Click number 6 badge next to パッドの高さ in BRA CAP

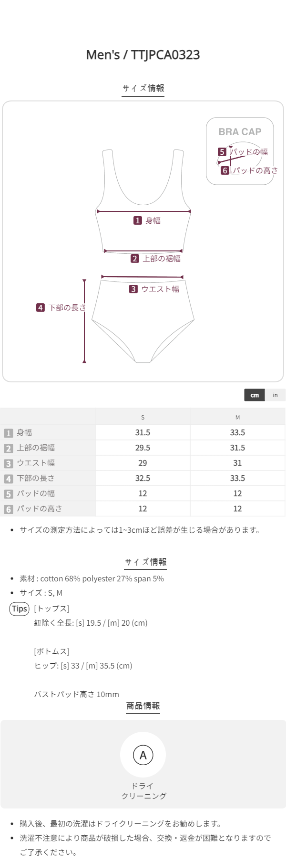[x=225, y=170]
